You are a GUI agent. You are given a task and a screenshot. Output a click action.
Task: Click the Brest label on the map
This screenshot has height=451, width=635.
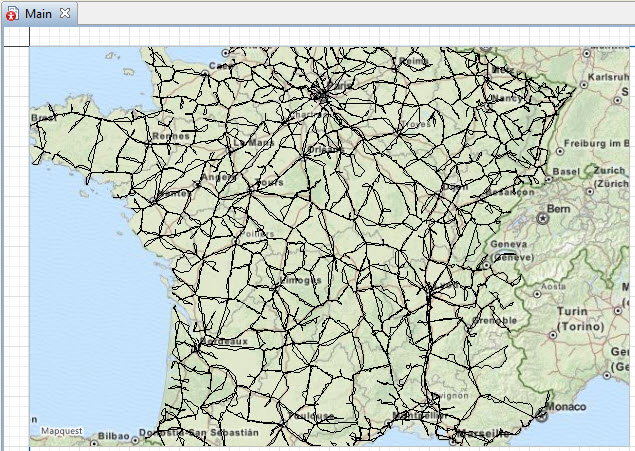pos(42,117)
